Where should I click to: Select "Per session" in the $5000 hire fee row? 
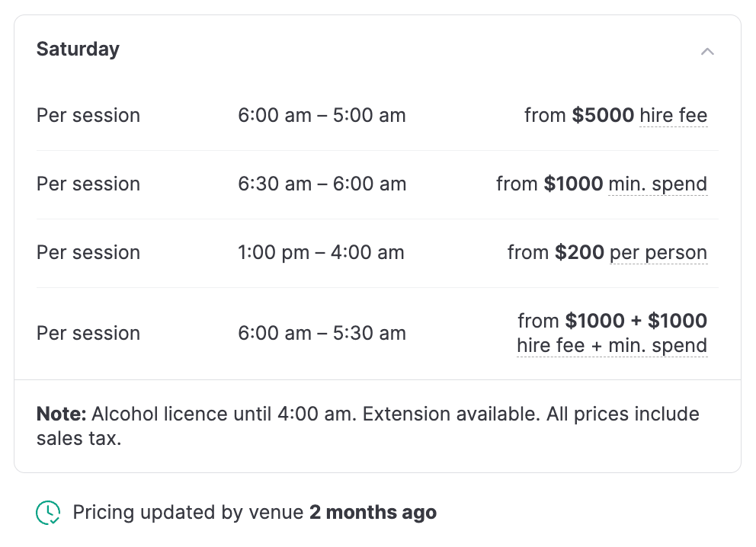pyautogui.click(x=88, y=116)
